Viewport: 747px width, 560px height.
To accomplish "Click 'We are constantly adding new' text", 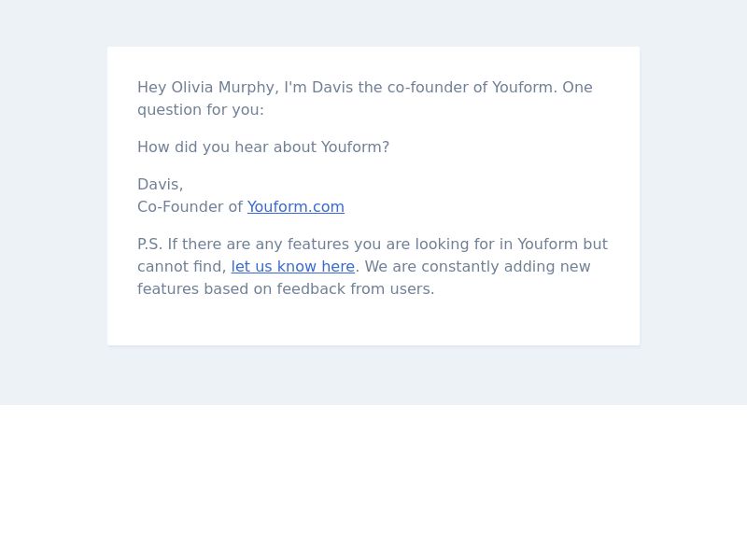I will tap(477, 267).
